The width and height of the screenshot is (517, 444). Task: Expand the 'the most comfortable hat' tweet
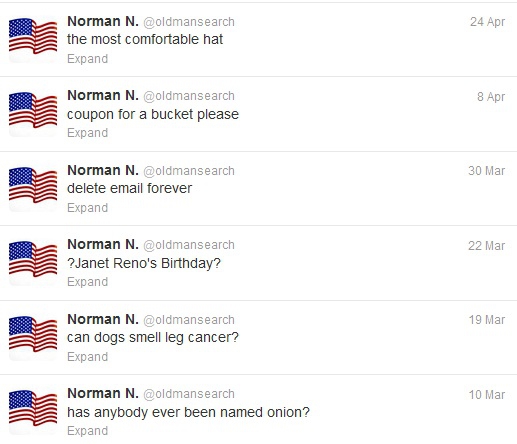tap(88, 59)
